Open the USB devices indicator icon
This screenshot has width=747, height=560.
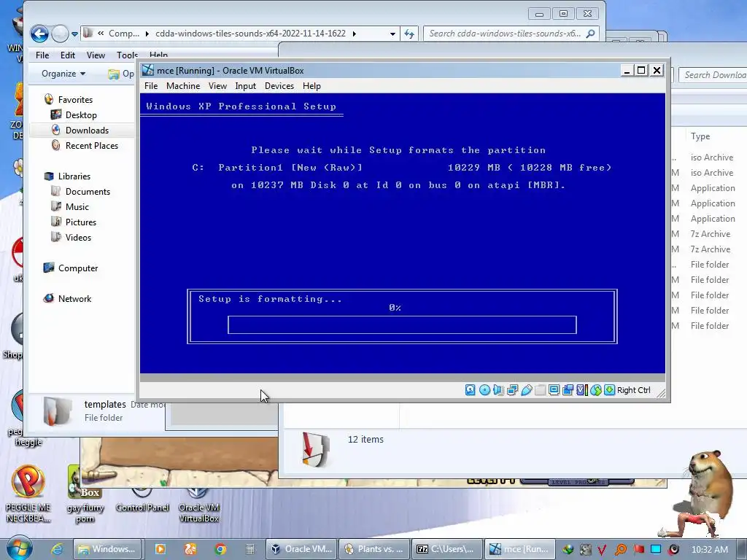(x=527, y=390)
